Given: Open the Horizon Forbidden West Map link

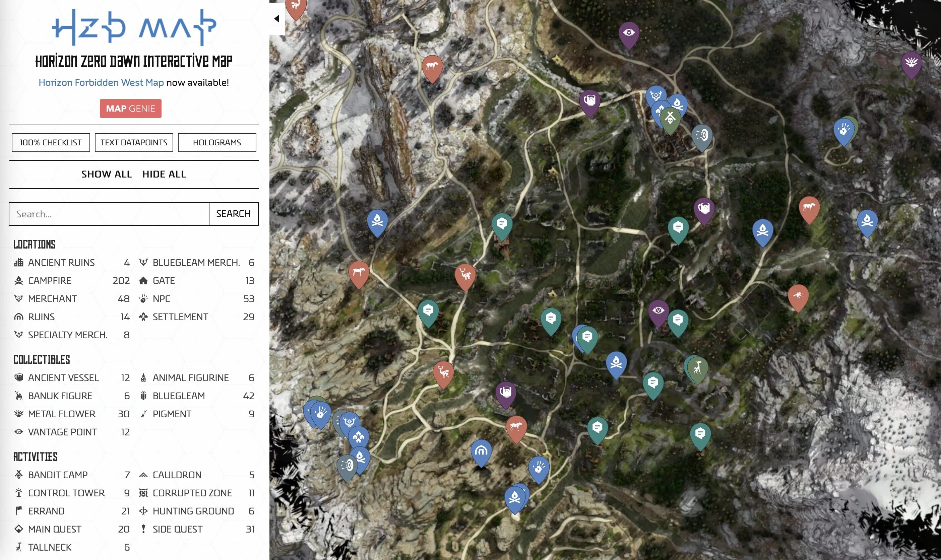Looking at the screenshot, I should [x=101, y=83].
